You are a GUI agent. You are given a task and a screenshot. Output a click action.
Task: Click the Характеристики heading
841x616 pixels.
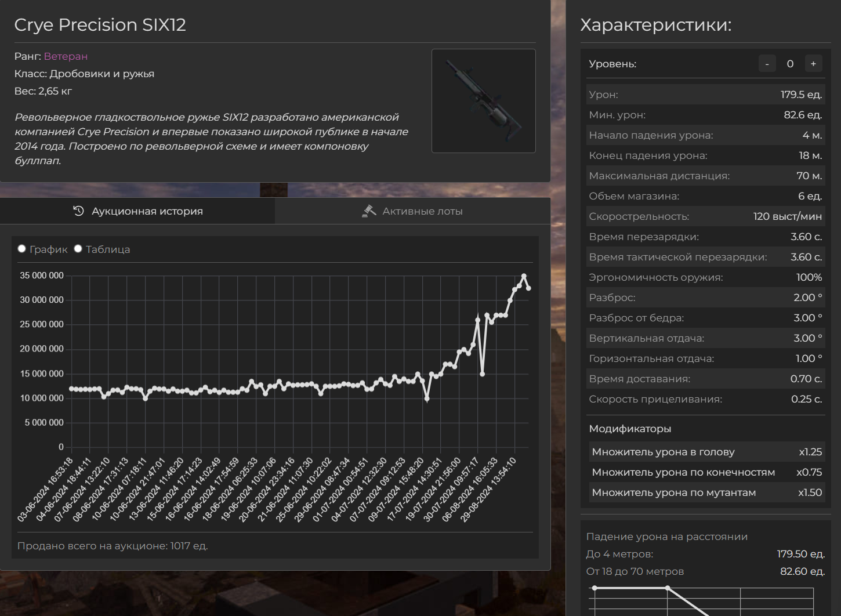(656, 25)
